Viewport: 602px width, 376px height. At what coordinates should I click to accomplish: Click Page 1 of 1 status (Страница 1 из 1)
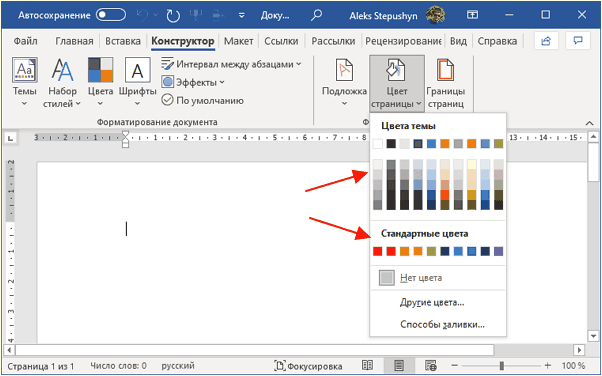[x=41, y=366]
